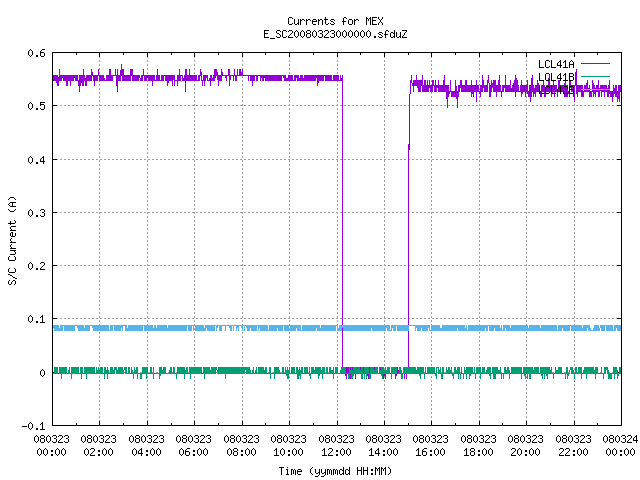640x480 pixels.
Task: Click the LCL42B legend label
Action: click(556, 90)
